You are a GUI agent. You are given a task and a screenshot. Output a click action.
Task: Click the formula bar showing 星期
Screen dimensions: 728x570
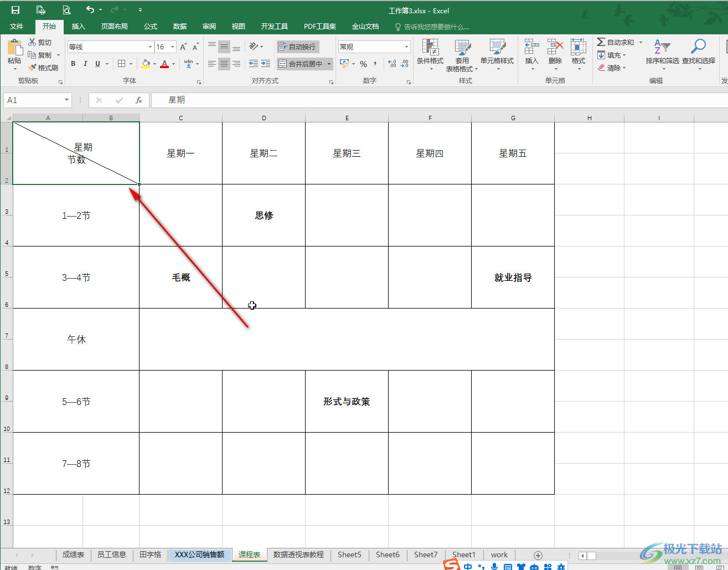click(x=440, y=100)
